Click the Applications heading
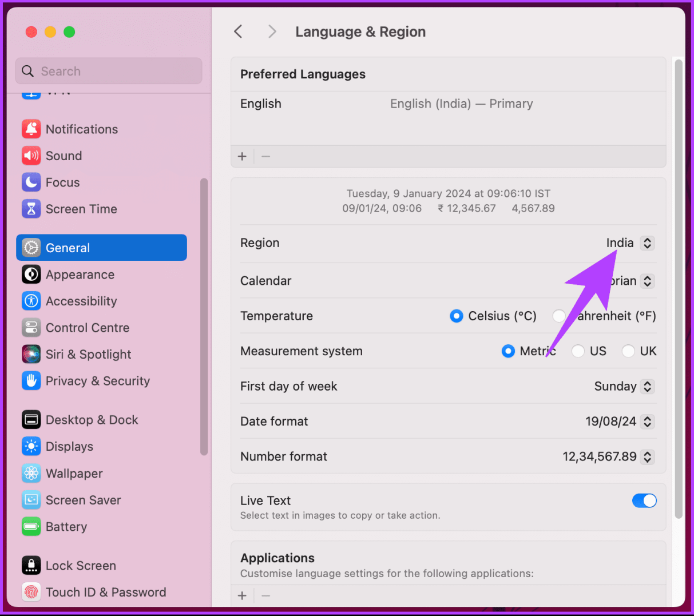Viewport: 694px width, 616px height. 277,558
